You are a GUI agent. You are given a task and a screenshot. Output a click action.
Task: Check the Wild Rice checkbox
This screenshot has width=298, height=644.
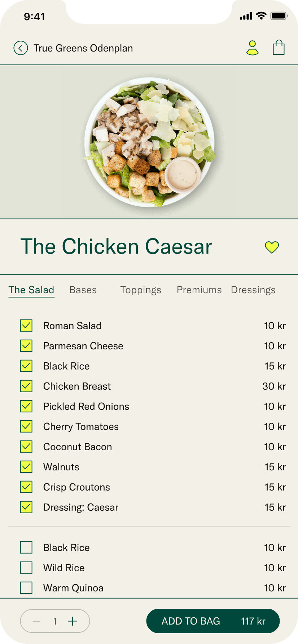(26, 568)
